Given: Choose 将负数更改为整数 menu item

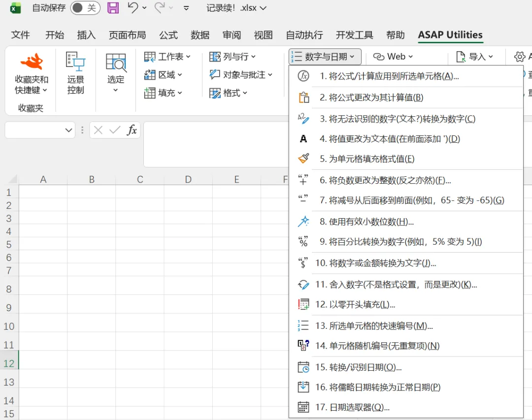Looking at the screenshot, I should [x=406, y=180].
